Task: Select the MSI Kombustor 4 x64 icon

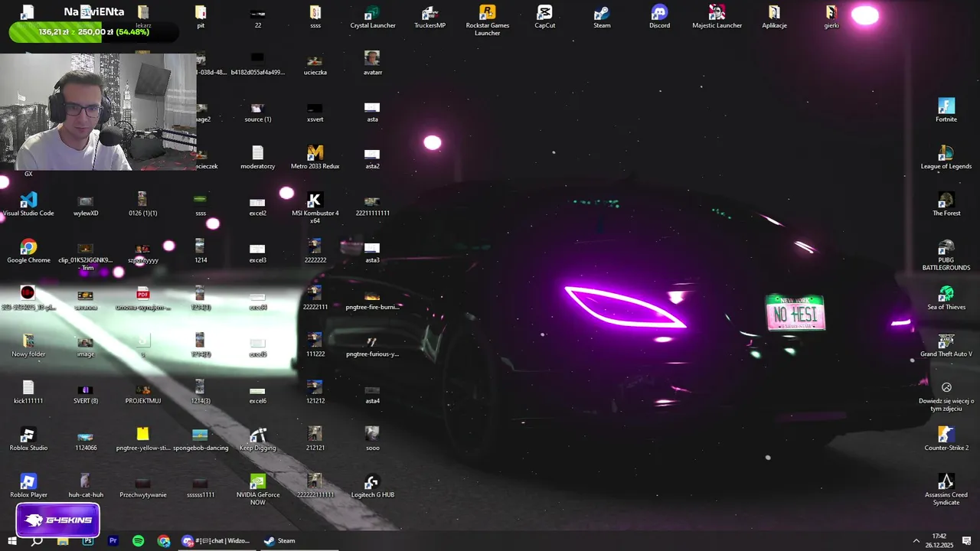Action: 315,208
